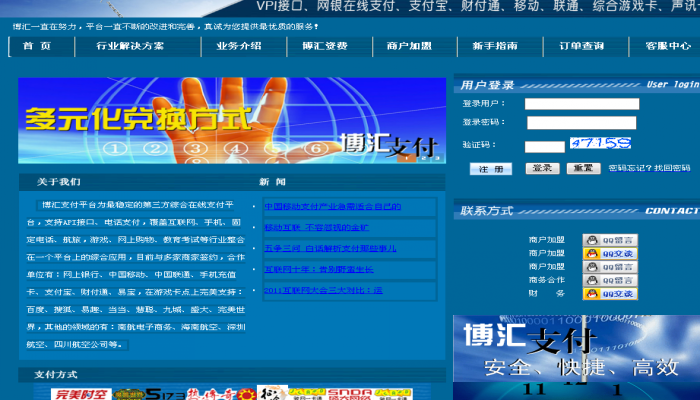700x400 pixels.
Task: Click the 重置 reset button
Action: pos(584,168)
